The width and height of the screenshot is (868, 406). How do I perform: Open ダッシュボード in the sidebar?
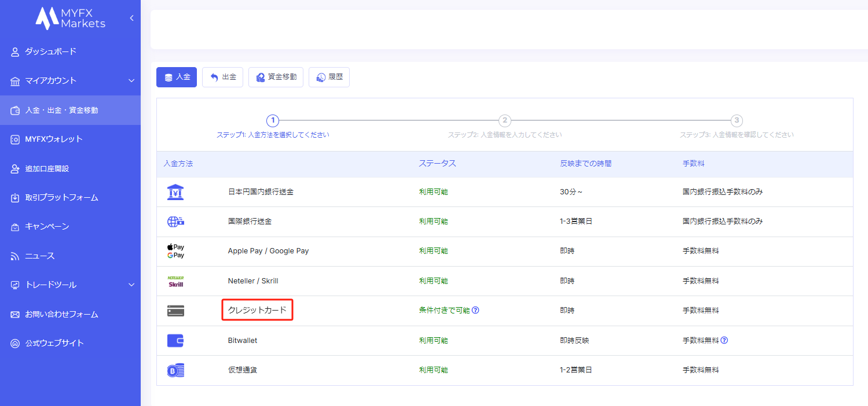pyautogui.click(x=50, y=51)
